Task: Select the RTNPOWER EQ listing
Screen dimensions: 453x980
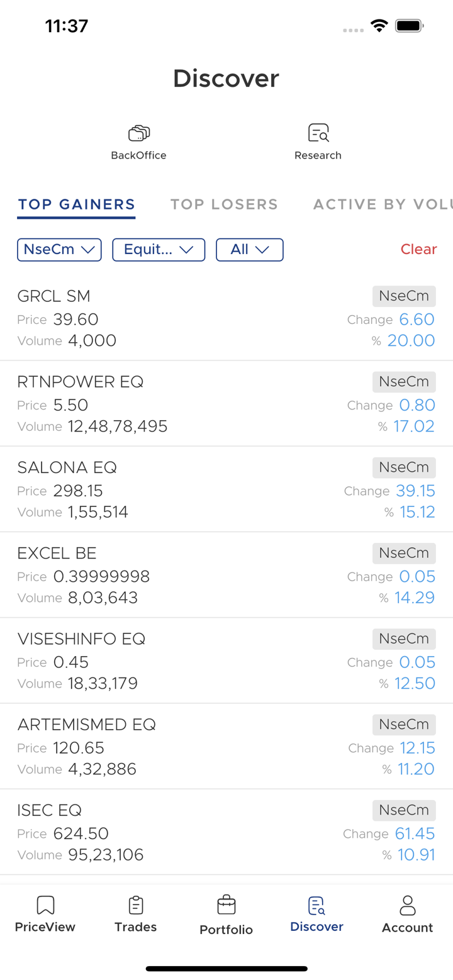Action: 189,404
